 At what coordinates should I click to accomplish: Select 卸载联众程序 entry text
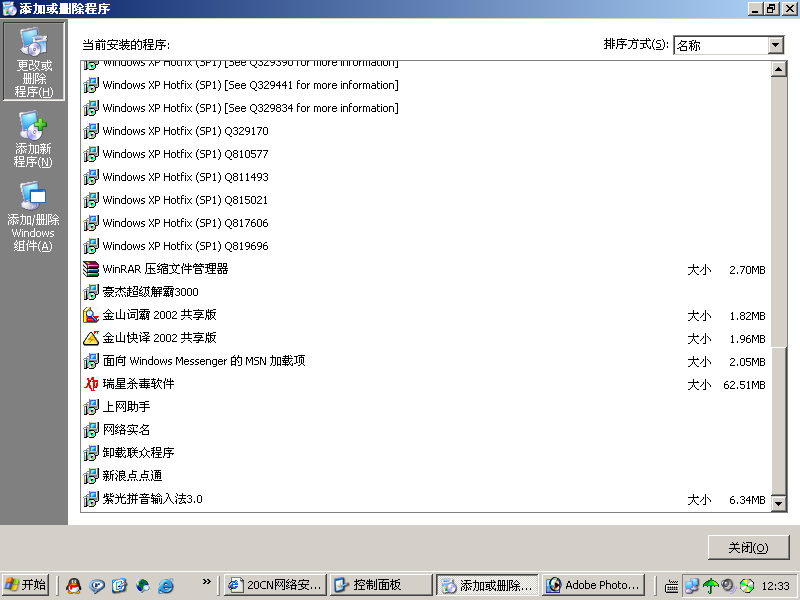[138, 453]
